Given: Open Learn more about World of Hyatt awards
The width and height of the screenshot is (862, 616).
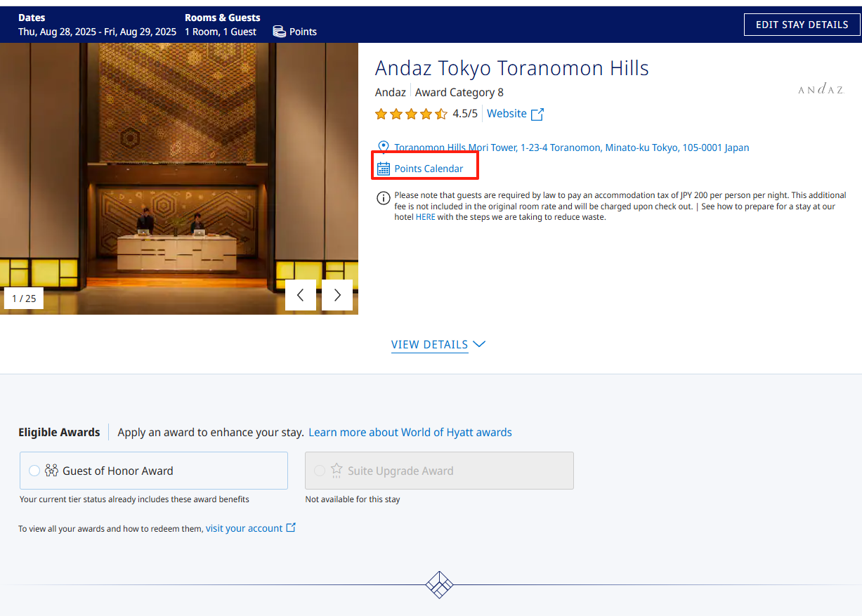Looking at the screenshot, I should (410, 433).
